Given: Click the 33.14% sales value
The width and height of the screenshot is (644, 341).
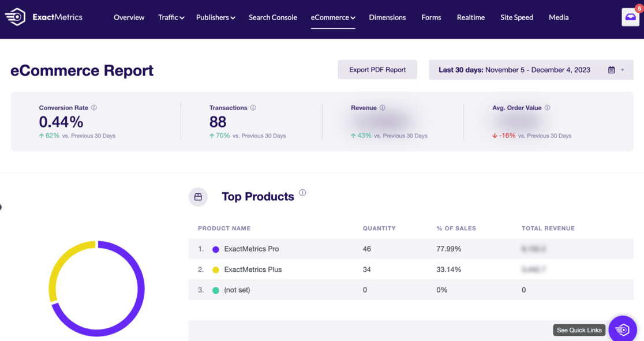Looking at the screenshot, I should [449, 269].
